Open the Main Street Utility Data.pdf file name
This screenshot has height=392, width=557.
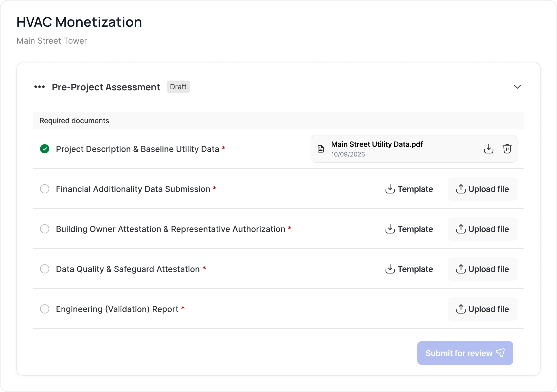(377, 144)
